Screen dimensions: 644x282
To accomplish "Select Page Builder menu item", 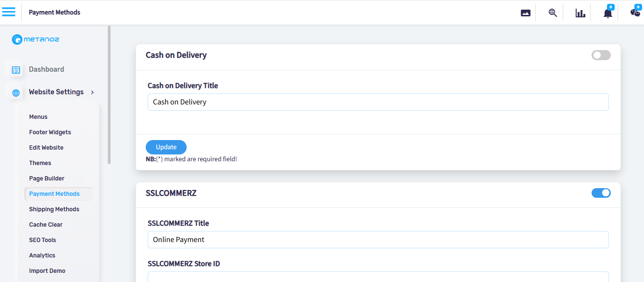I will [47, 179].
